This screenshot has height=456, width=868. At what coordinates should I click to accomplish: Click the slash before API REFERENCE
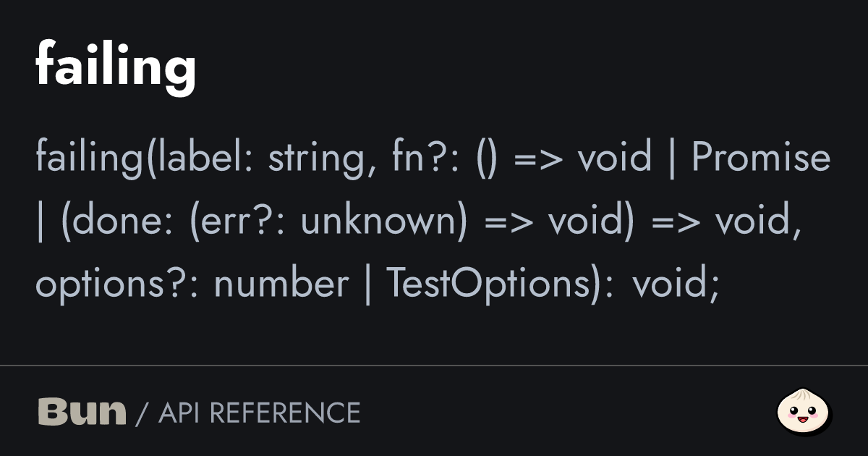coord(142,413)
